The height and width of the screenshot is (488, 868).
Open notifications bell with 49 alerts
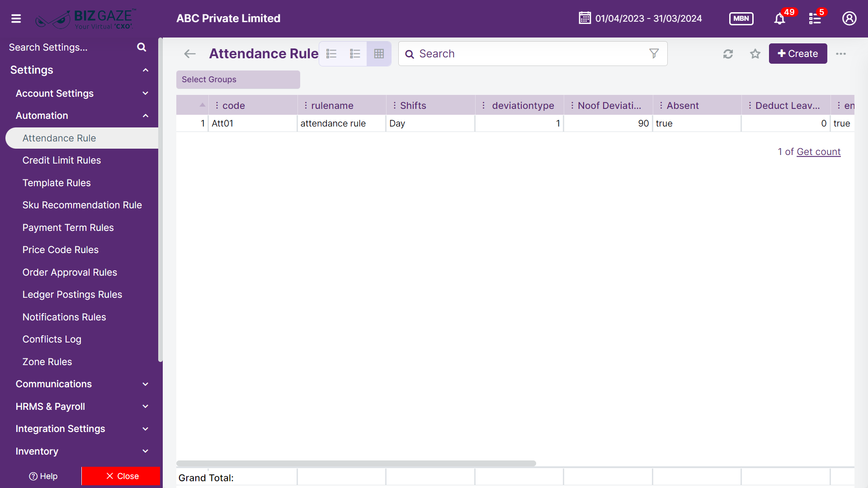point(779,19)
